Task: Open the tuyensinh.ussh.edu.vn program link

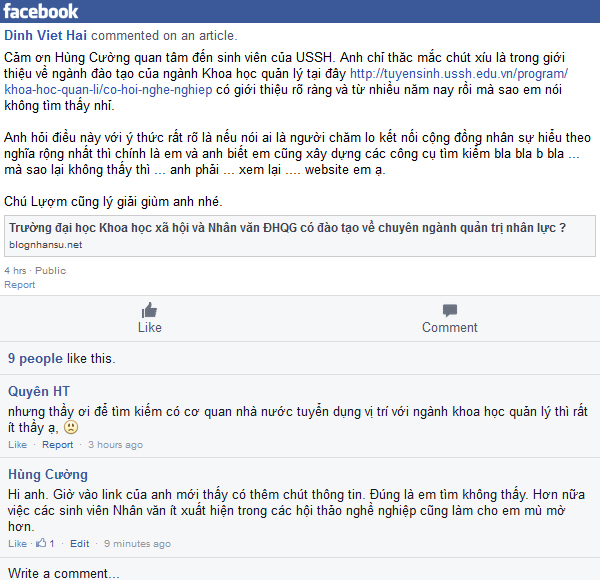Action: pyautogui.click(x=286, y=81)
